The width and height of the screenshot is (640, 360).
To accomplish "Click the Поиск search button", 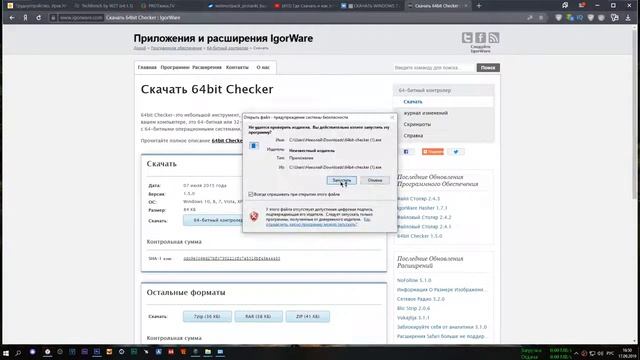I will click(488, 68).
